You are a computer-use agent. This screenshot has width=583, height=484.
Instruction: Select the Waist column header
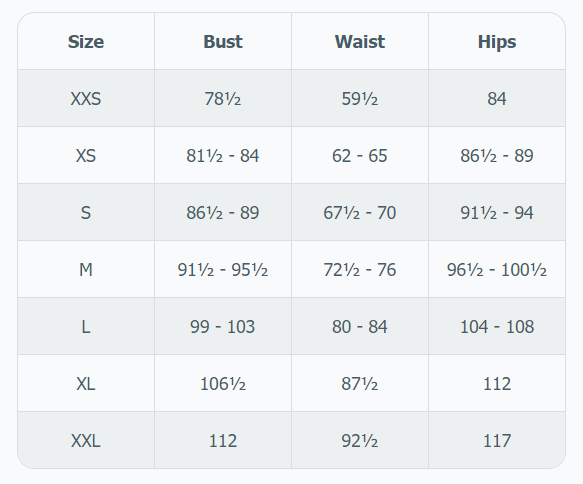[360, 42]
